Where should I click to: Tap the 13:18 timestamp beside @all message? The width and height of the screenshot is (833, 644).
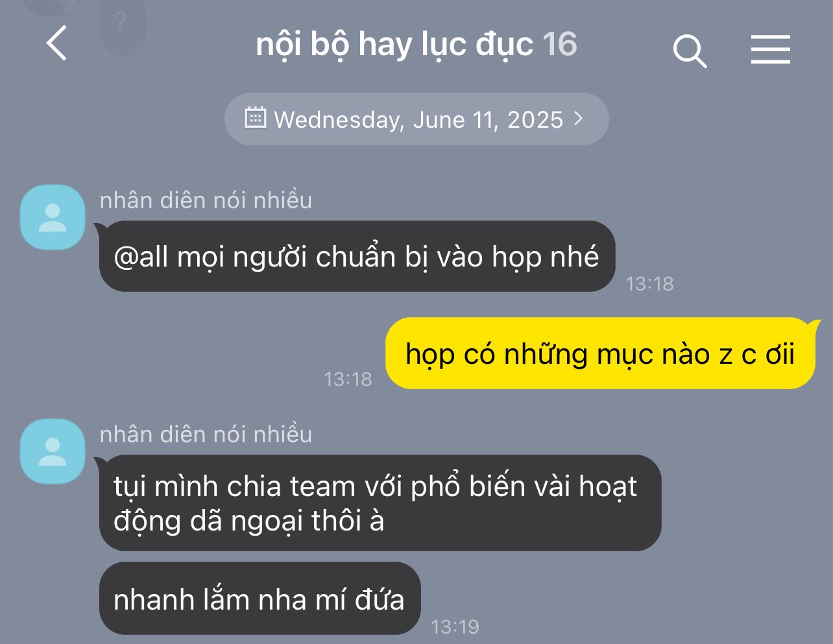(649, 283)
